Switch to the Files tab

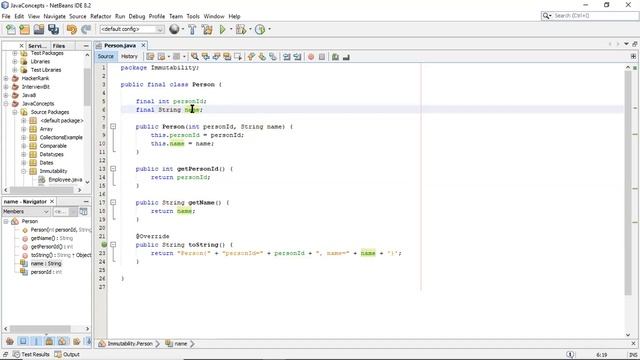pyautogui.click(x=59, y=46)
